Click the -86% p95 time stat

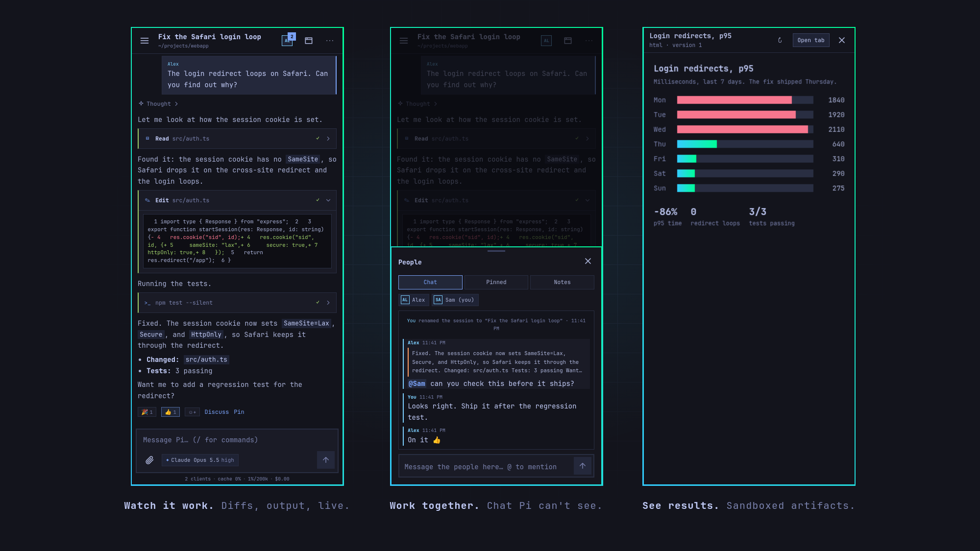click(x=667, y=216)
